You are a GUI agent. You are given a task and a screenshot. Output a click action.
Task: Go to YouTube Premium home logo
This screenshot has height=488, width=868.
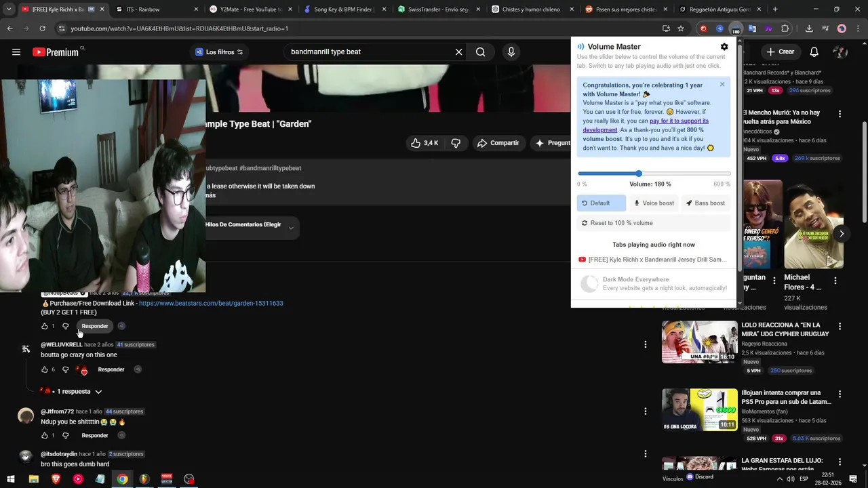(56, 52)
